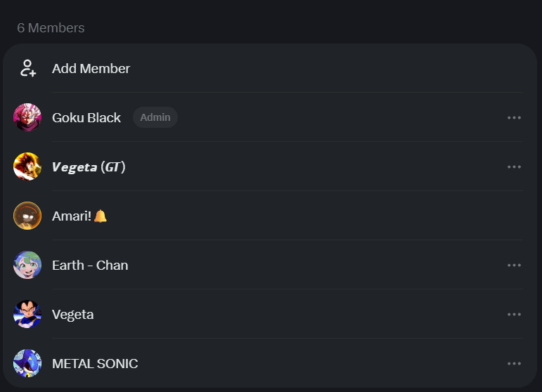
Task: Select the Vegeta (GT) member name
Action: 89,167
